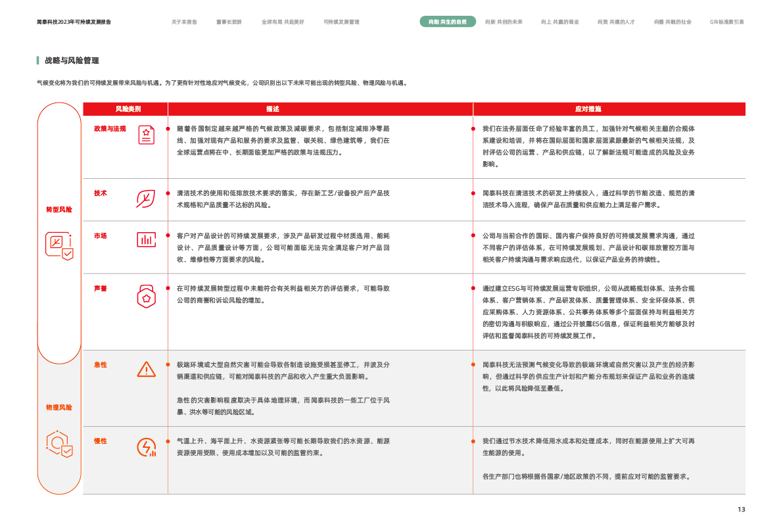Viewport: 783px width, 532px height.
Task: Click the policy and regulation document icon
Action: [146, 135]
